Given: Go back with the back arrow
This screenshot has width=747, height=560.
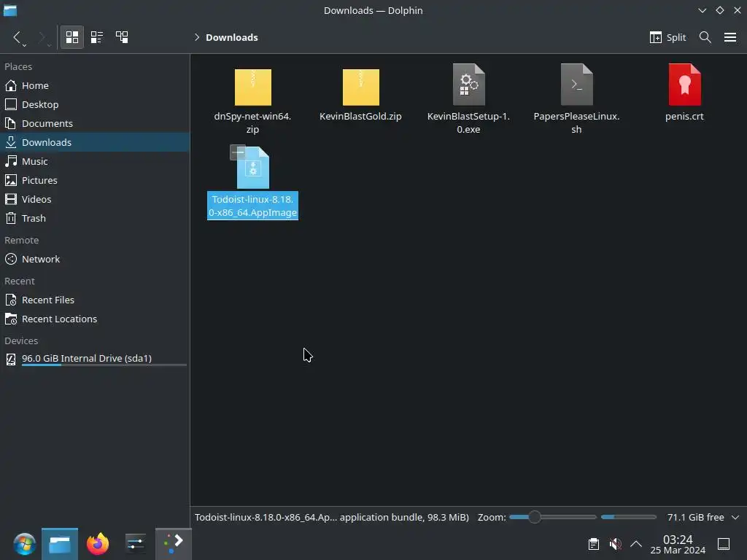Looking at the screenshot, I should (x=18, y=37).
